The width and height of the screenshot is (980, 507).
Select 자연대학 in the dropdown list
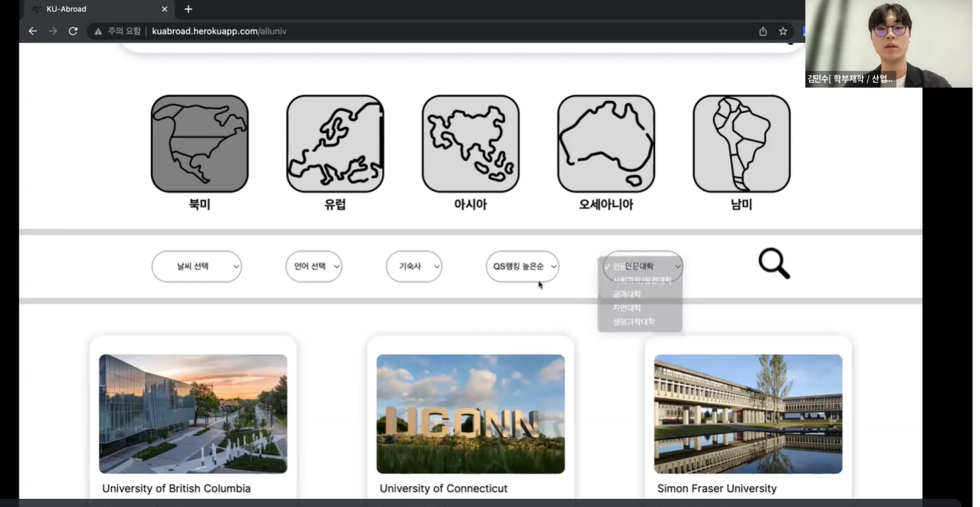click(x=627, y=307)
